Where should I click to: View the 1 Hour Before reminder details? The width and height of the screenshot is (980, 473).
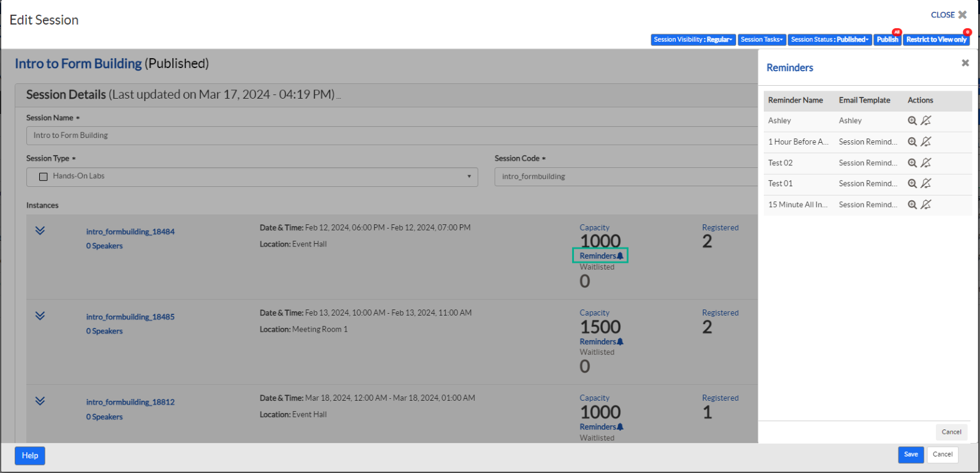click(x=912, y=142)
